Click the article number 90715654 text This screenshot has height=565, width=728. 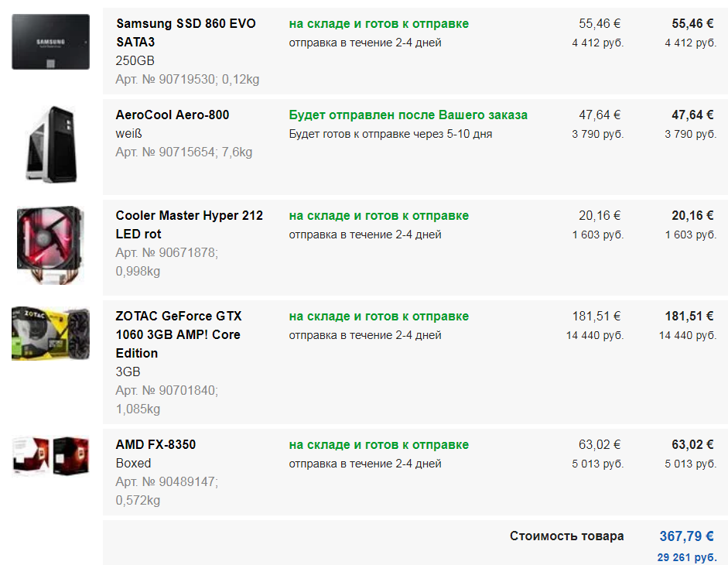[184, 152]
